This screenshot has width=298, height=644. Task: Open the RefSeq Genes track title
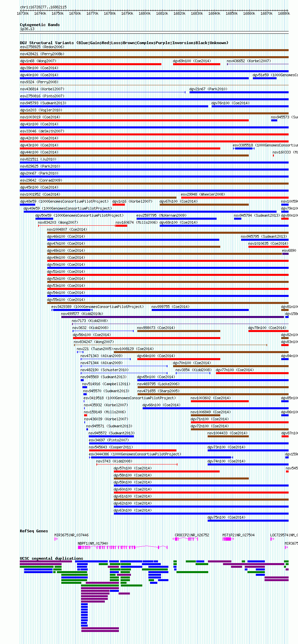(x=34, y=531)
